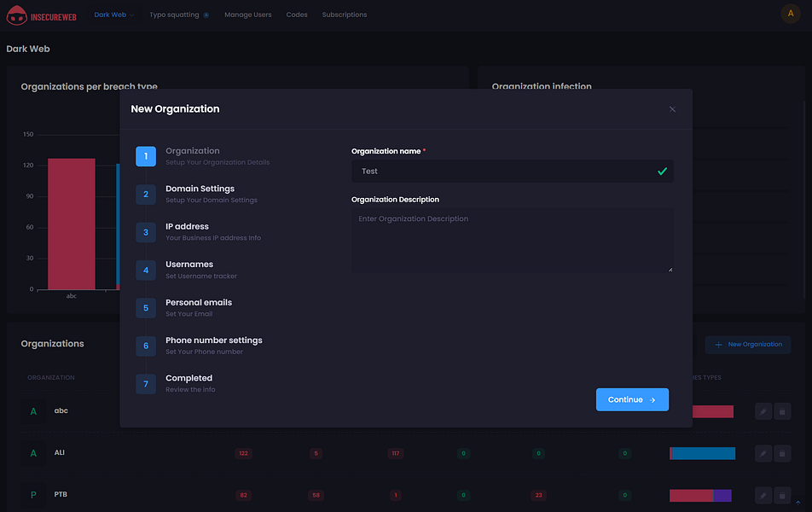Click the Organization name input field
This screenshot has width=812, height=512.
coord(503,172)
